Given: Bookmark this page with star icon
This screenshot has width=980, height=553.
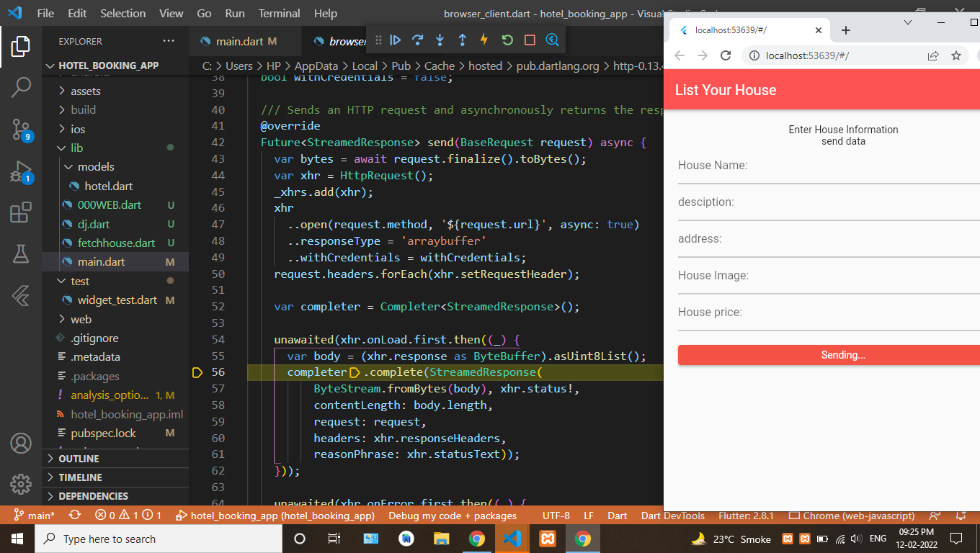Looking at the screenshot, I should (x=956, y=55).
